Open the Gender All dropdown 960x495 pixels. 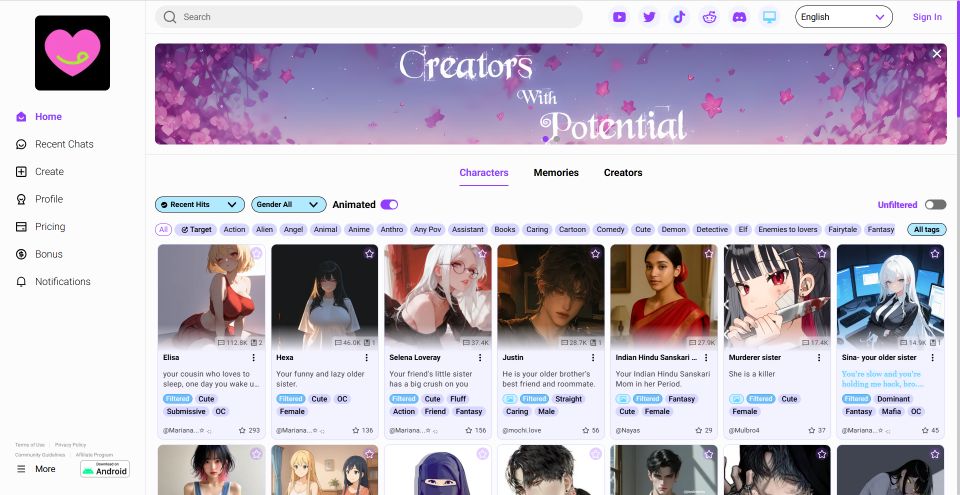point(288,205)
